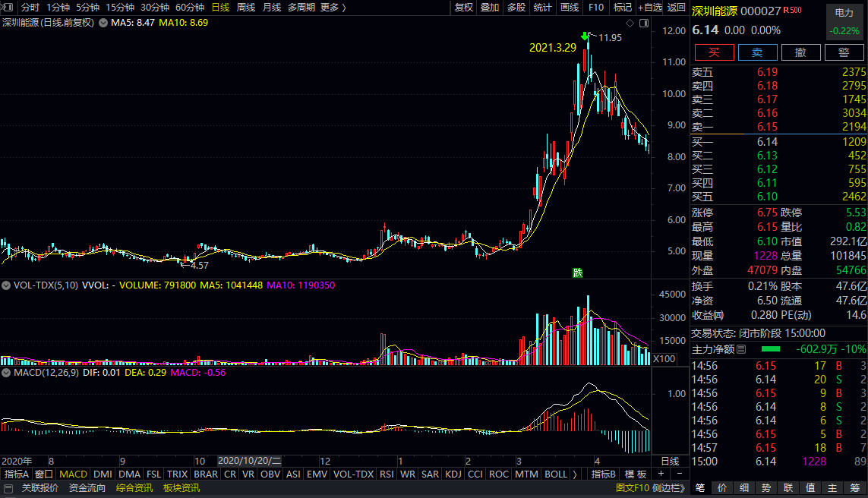Add stock via +自选 button
This screenshot has width=868, height=498.
650,7
